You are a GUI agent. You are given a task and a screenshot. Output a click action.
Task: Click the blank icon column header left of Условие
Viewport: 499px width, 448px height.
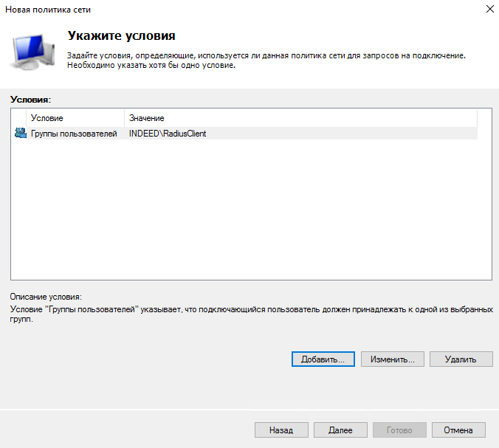[x=18, y=118]
